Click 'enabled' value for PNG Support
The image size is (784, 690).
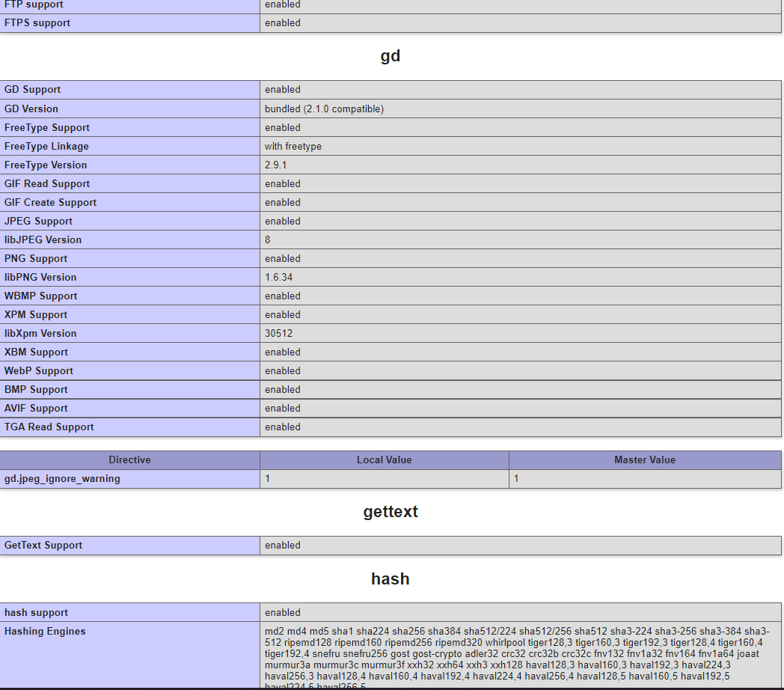pyautogui.click(x=283, y=259)
